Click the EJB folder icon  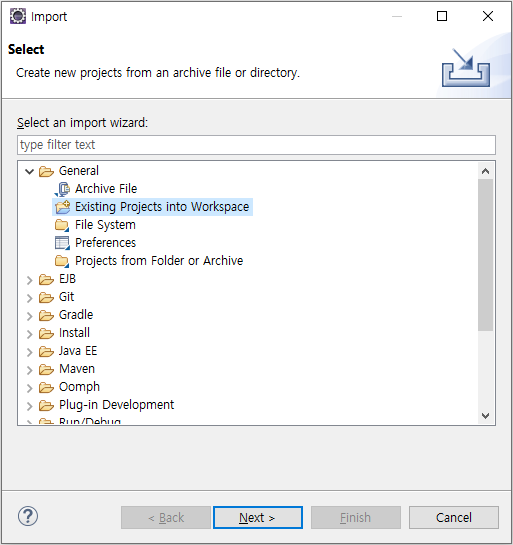[46, 279]
